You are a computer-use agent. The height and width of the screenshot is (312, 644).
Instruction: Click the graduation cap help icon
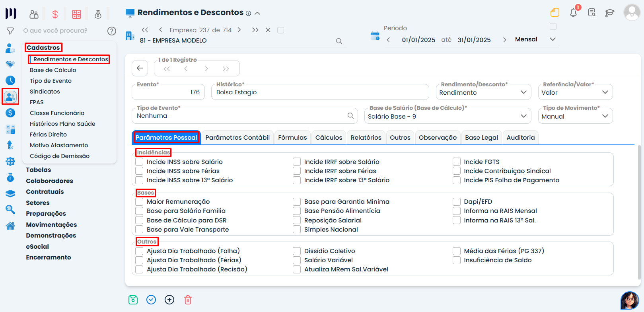click(609, 13)
